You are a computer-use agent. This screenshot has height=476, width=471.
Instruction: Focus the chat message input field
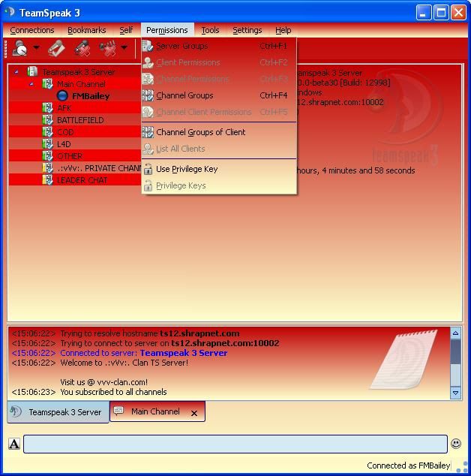click(235, 444)
